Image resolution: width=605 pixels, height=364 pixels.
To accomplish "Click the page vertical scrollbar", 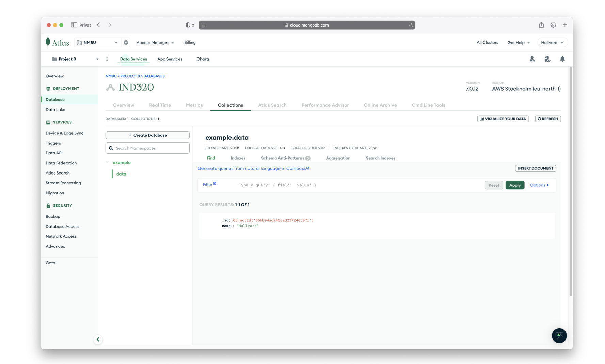I will (x=571, y=182).
